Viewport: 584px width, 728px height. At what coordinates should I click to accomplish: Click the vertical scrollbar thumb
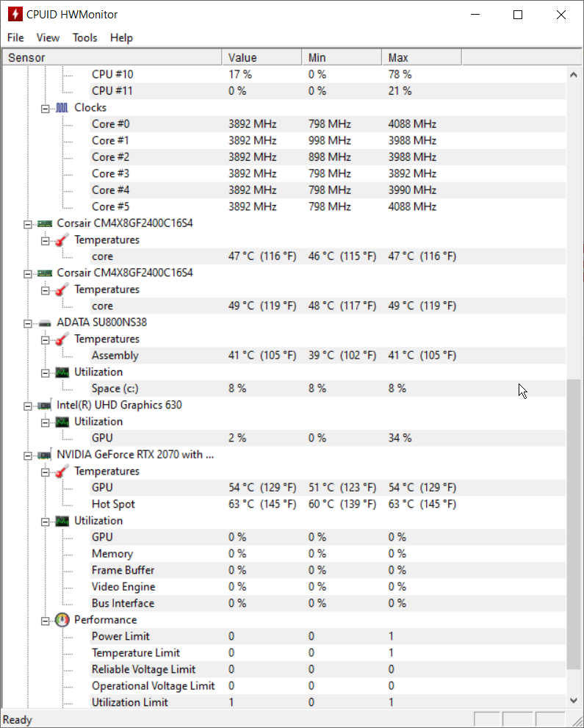[x=574, y=525]
